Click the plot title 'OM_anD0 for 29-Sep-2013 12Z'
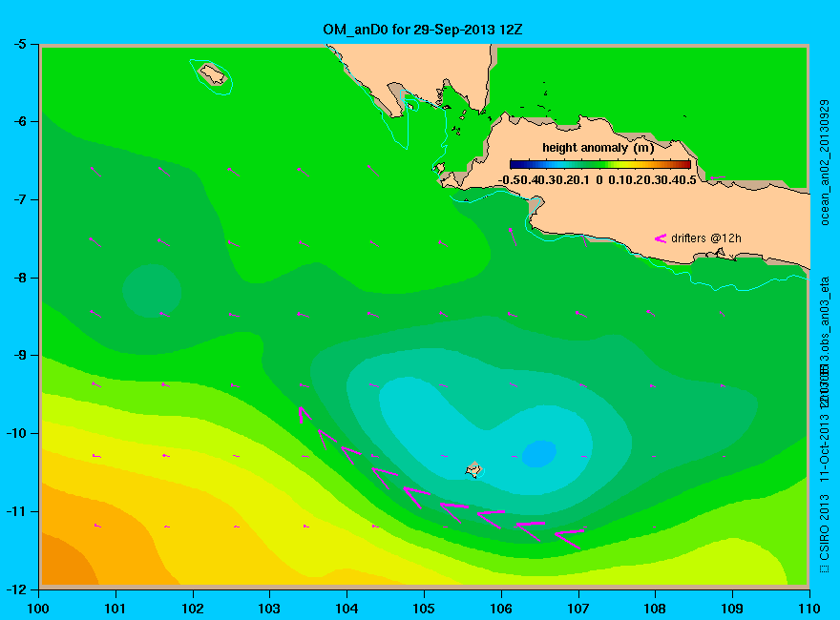 tap(422, 30)
